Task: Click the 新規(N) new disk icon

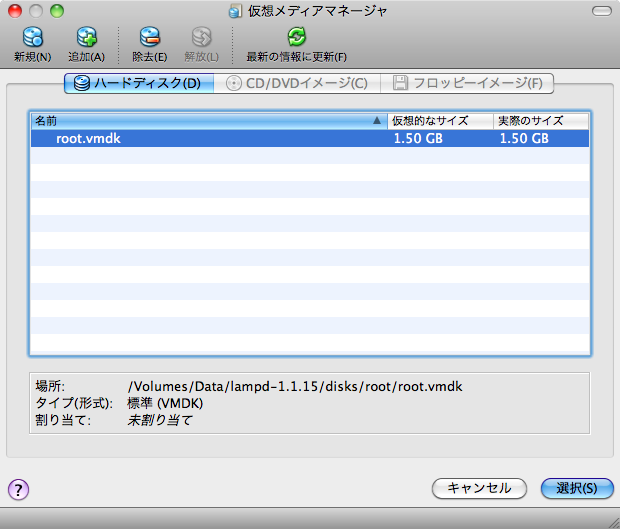Action: coord(32,37)
